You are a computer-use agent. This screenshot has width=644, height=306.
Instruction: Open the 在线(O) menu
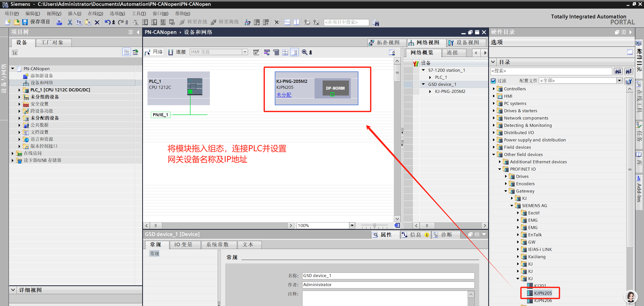[95, 14]
